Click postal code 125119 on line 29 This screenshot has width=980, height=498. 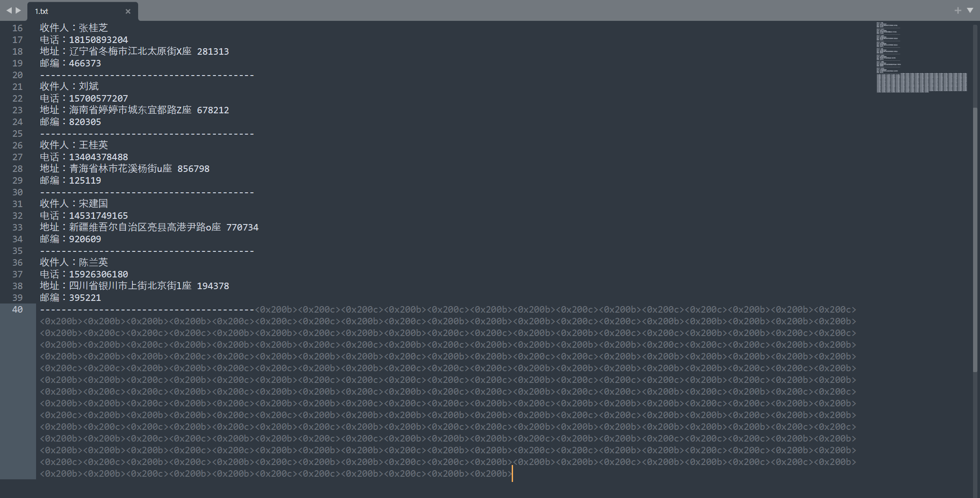pyautogui.click(x=85, y=181)
